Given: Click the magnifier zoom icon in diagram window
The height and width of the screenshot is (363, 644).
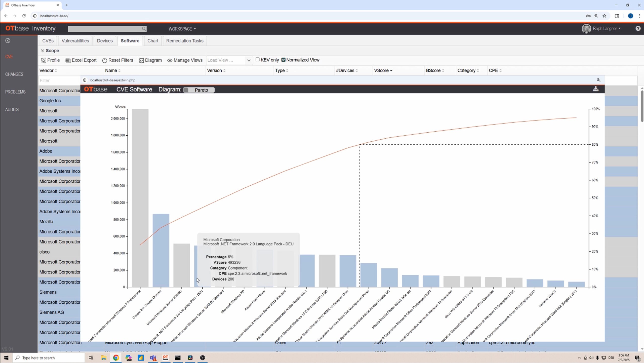Looking at the screenshot, I should point(598,80).
